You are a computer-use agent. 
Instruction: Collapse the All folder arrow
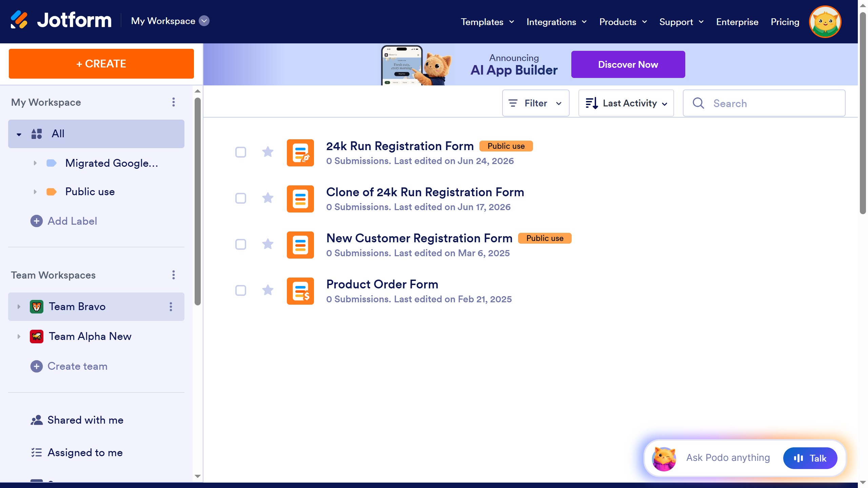(x=19, y=135)
